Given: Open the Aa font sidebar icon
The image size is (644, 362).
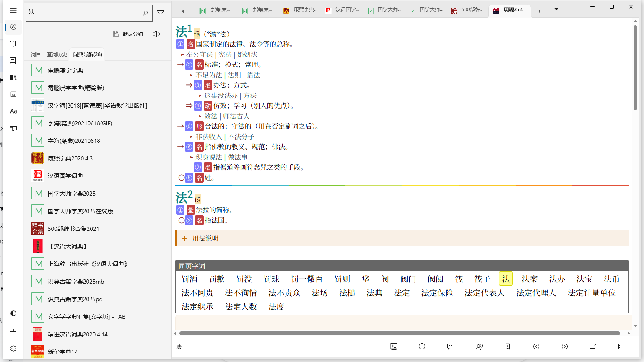Looking at the screenshot, I should point(13,111).
